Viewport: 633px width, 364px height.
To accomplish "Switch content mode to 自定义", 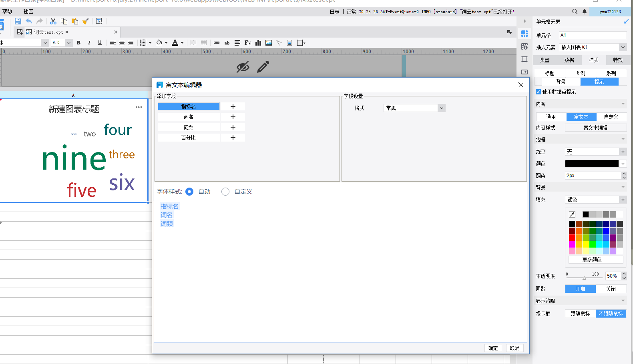I will [611, 117].
